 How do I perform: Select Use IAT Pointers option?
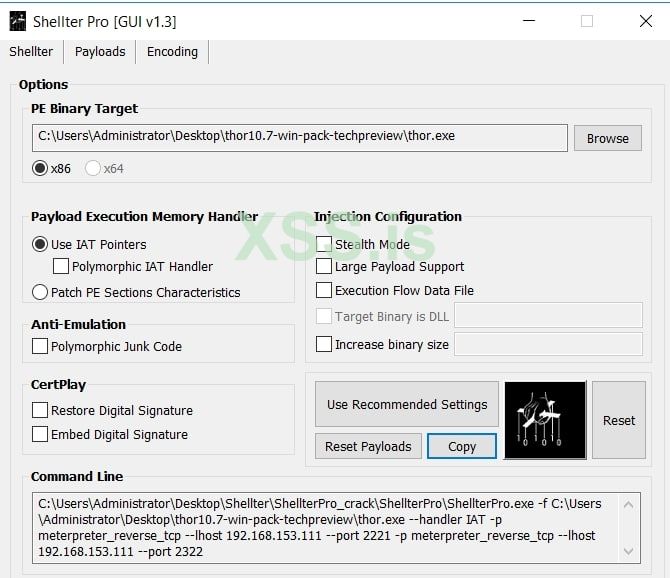tap(40, 244)
